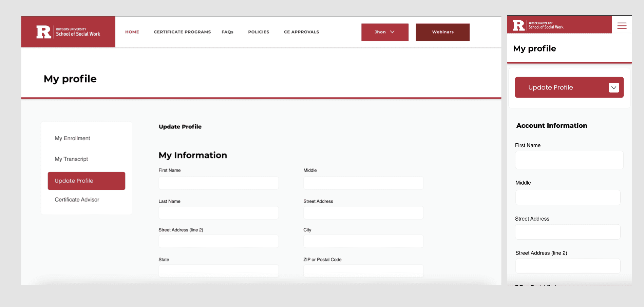The image size is (644, 307).
Task: Open the Jhon user dropdown
Action: click(x=385, y=32)
